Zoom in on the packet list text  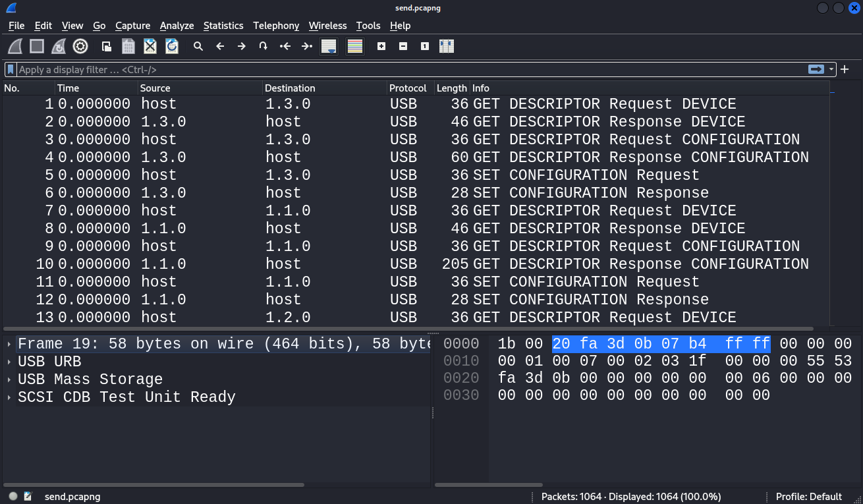(381, 46)
